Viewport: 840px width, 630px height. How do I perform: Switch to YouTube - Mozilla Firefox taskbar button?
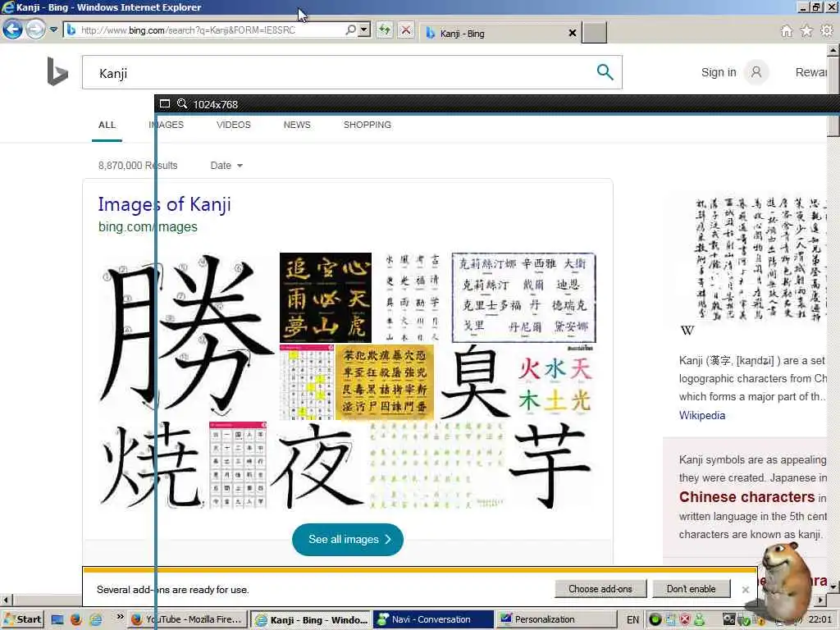click(x=188, y=620)
